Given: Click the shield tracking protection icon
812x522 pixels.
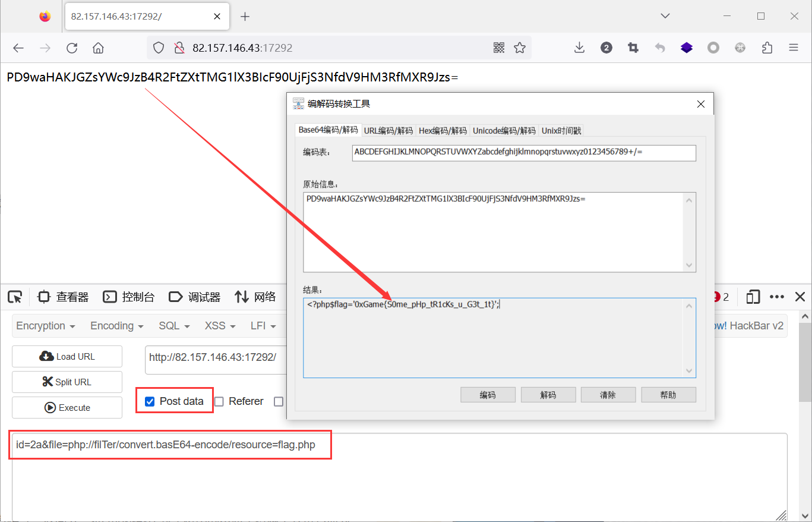Looking at the screenshot, I should pyautogui.click(x=159, y=48).
